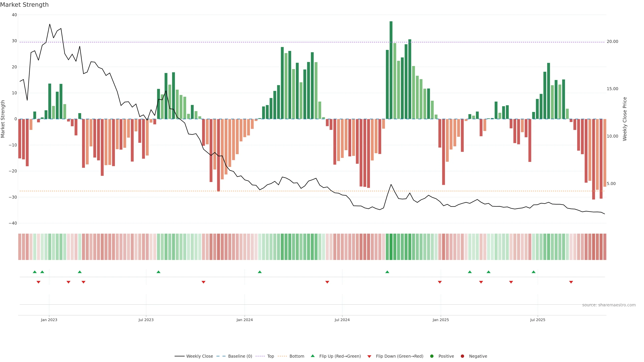
Task: Click the Jan 2024 x-axis label
Action: (245, 320)
